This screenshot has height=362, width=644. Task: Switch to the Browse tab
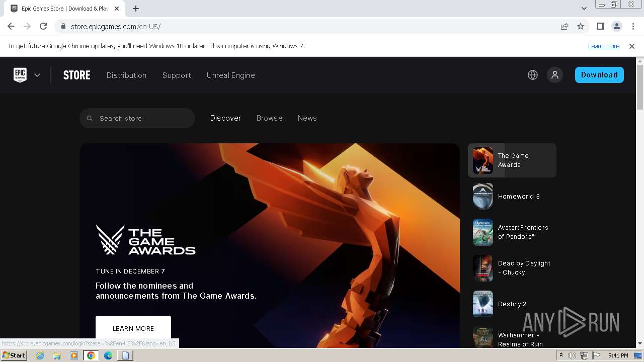click(269, 118)
